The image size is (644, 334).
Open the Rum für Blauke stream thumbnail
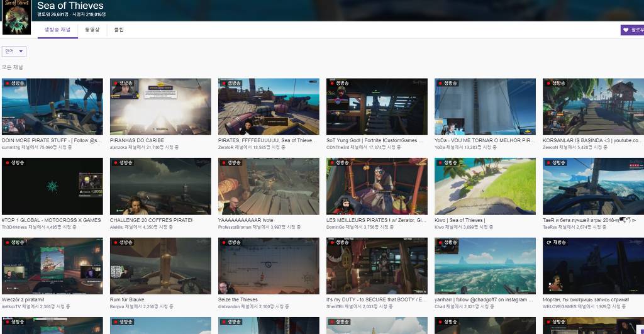tap(160, 266)
